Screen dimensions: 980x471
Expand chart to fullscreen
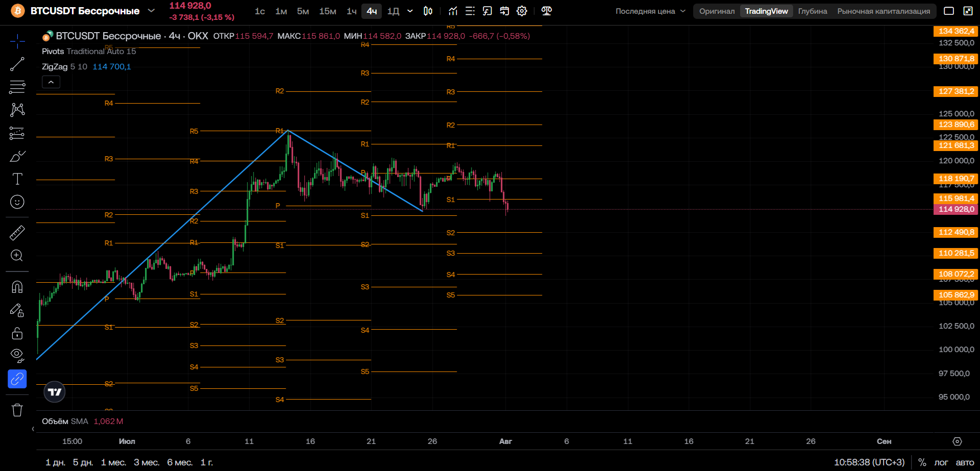(968, 11)
